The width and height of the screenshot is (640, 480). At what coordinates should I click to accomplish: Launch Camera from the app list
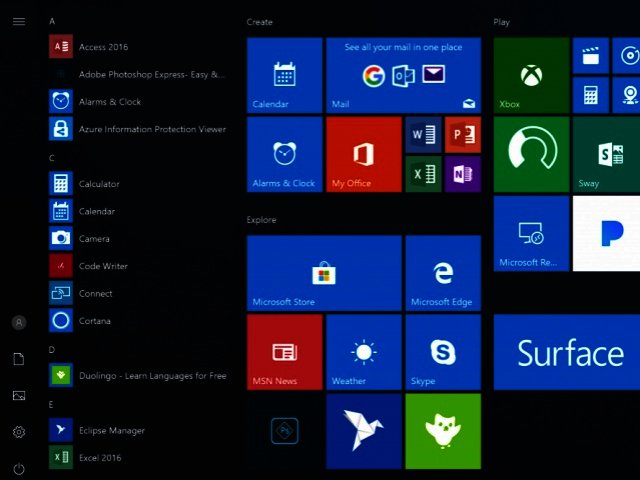(139, 238)
